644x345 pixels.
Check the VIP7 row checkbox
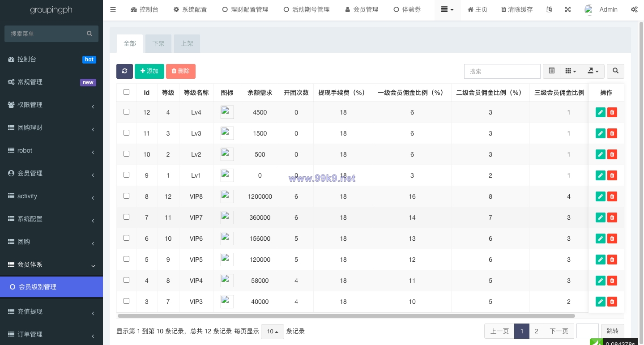pos(126,217)
